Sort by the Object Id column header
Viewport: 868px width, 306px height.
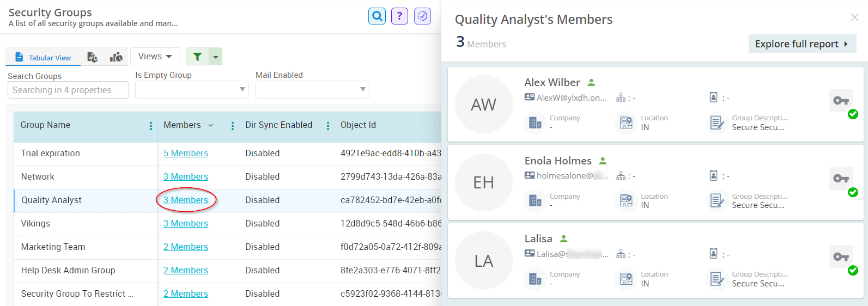358,125
